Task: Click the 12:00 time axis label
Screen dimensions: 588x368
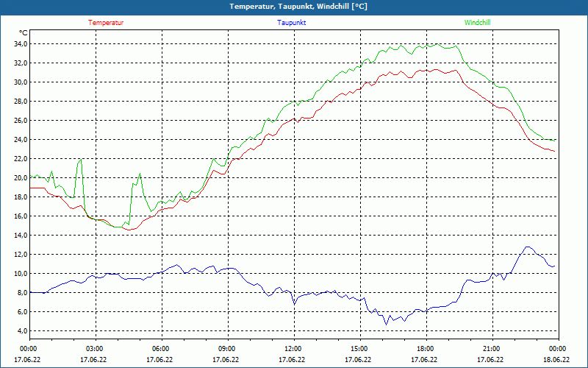Action: coord(294,349)
